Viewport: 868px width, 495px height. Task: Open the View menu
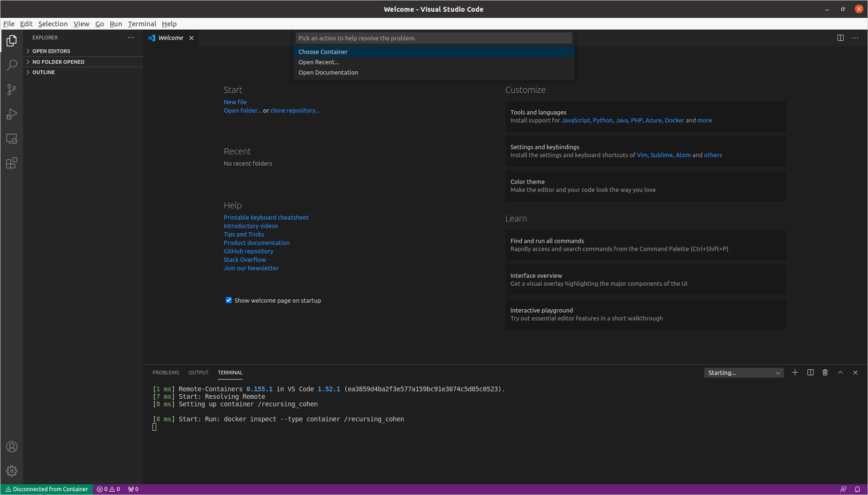81,24
